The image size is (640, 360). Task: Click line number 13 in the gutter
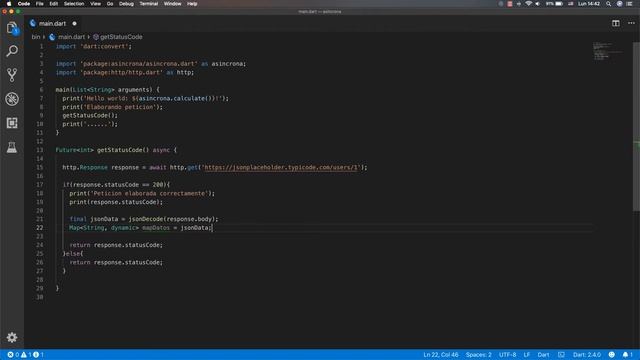click(x=40, y=150)
